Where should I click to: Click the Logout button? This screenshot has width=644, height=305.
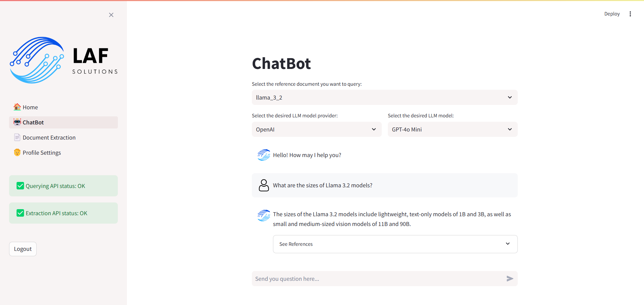(23, 249)
